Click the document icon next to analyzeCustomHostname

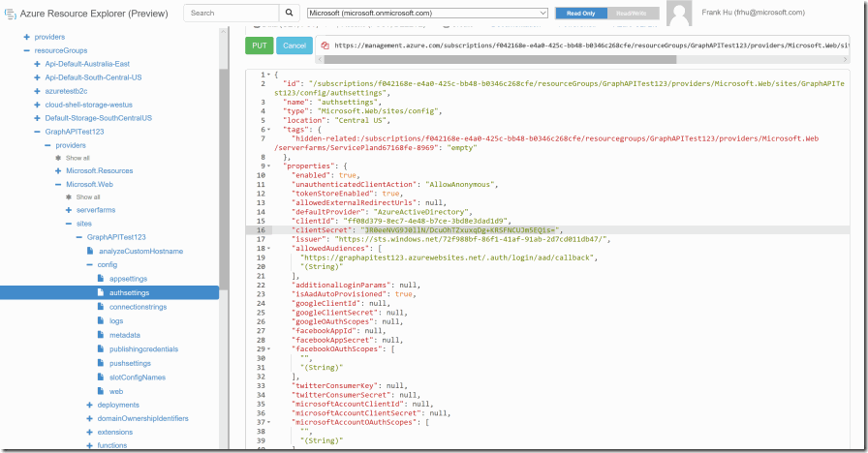click(x=90, y=251)
